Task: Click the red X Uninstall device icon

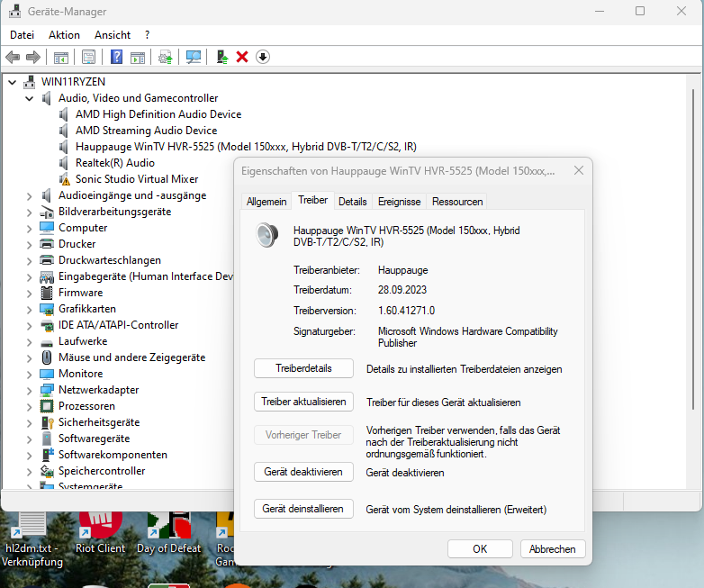Action: point(242,57)
